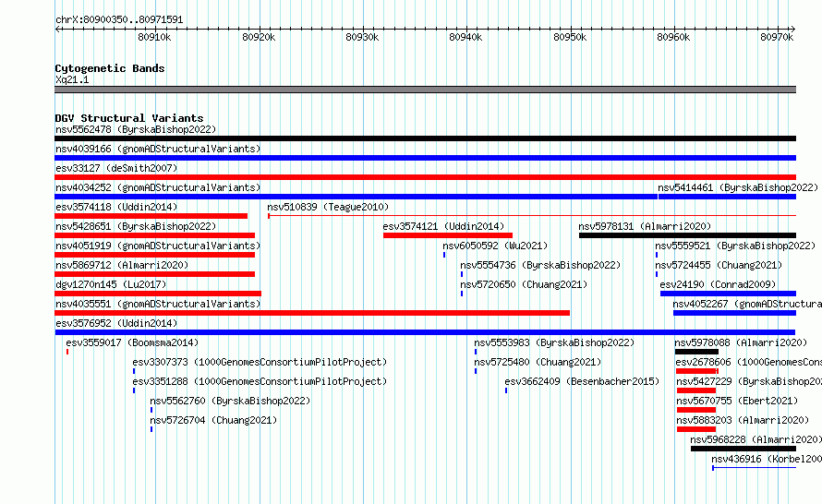Click the red bar of dgv1270n145
The height and width of the screenshot is (504, 822).
tap(158, 294)
